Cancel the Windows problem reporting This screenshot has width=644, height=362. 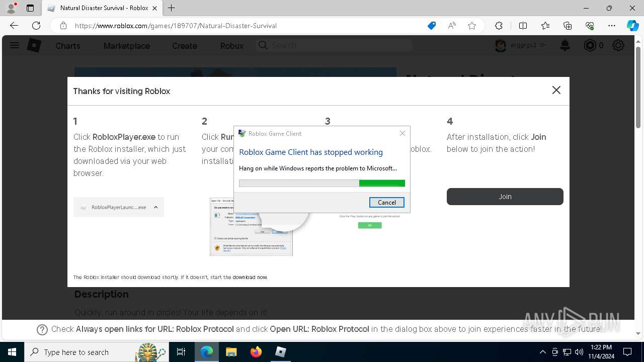(386, 202)
